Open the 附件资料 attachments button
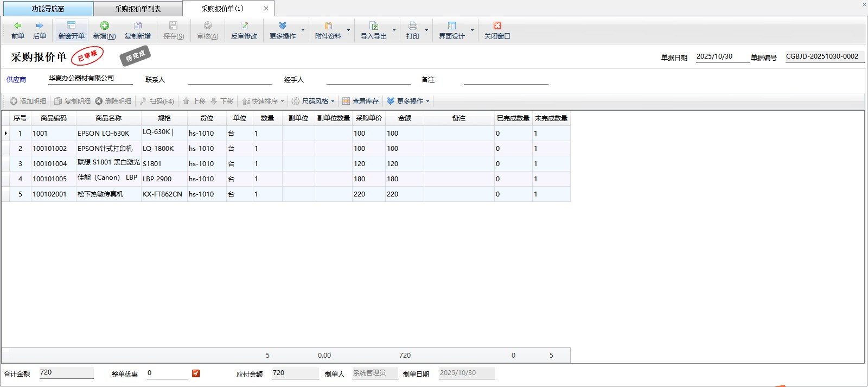This screenshot has width=868, height=387. [x=328, y=30]
